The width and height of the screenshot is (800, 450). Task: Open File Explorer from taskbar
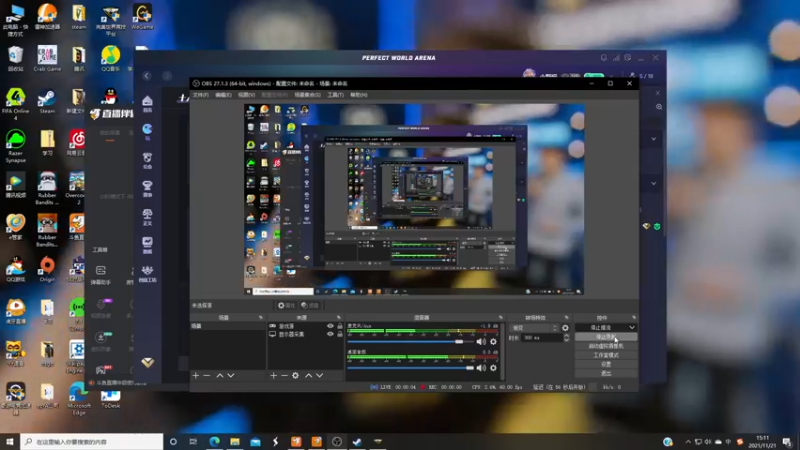tap(235, 442)
